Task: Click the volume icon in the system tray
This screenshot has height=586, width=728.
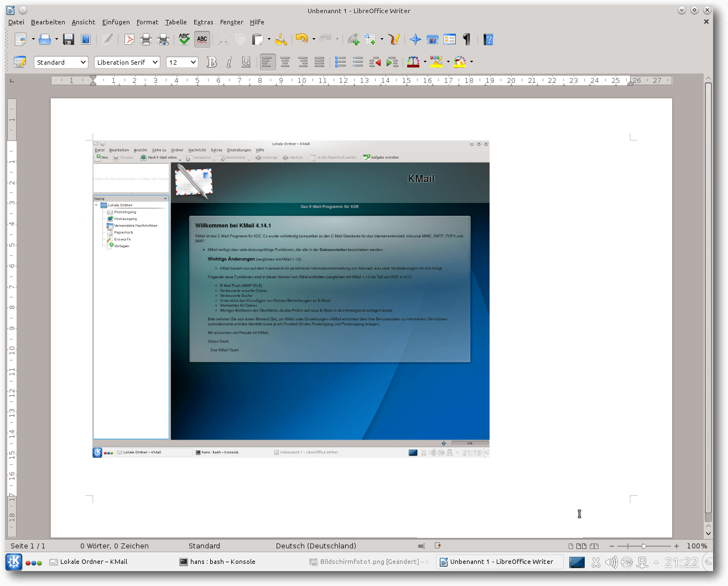Action: [x=611, y=562]
